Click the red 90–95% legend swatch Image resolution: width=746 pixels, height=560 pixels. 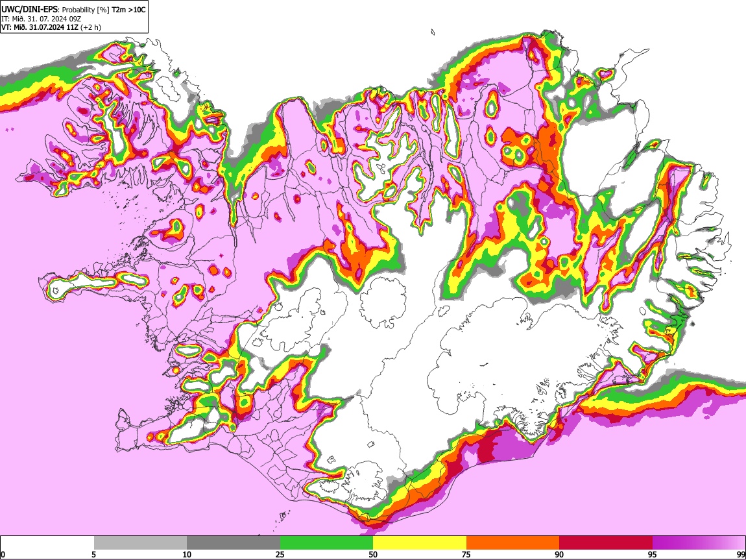click(606, 543)
